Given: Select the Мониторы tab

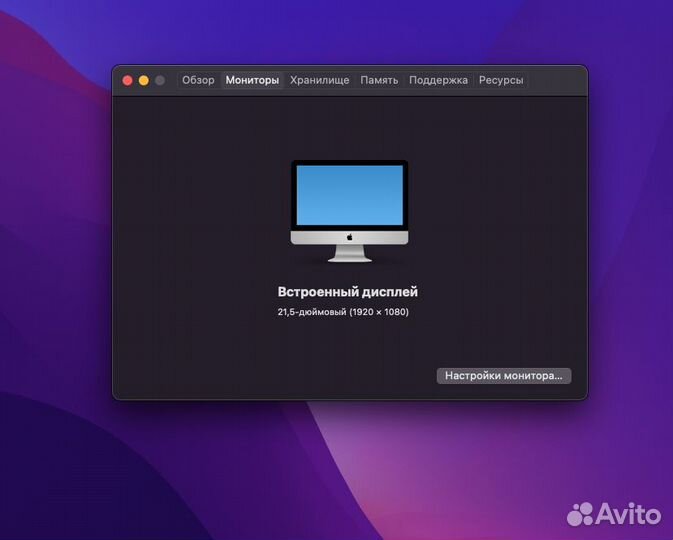Looking at the screenshot, I should coord(252,80).
